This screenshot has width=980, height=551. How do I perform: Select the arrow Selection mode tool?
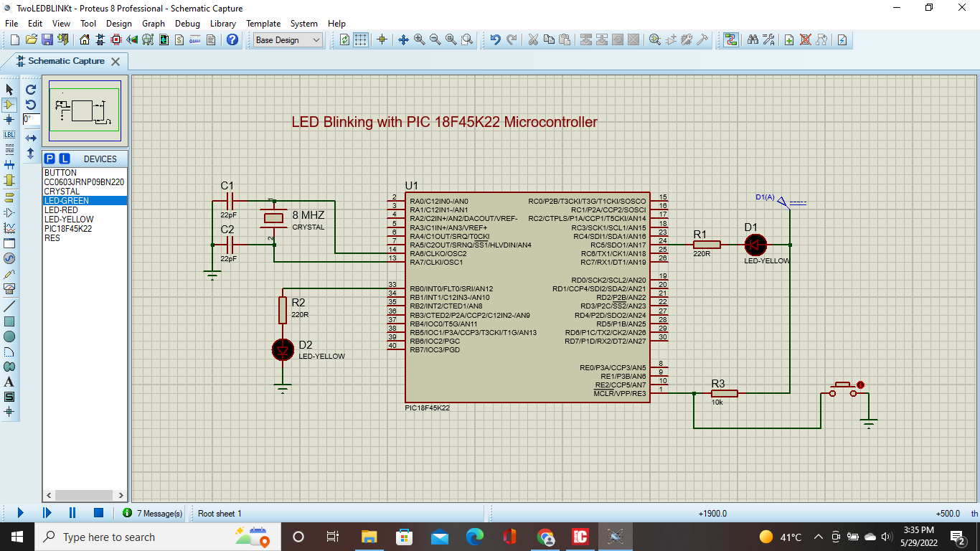(x=9, y=89)
